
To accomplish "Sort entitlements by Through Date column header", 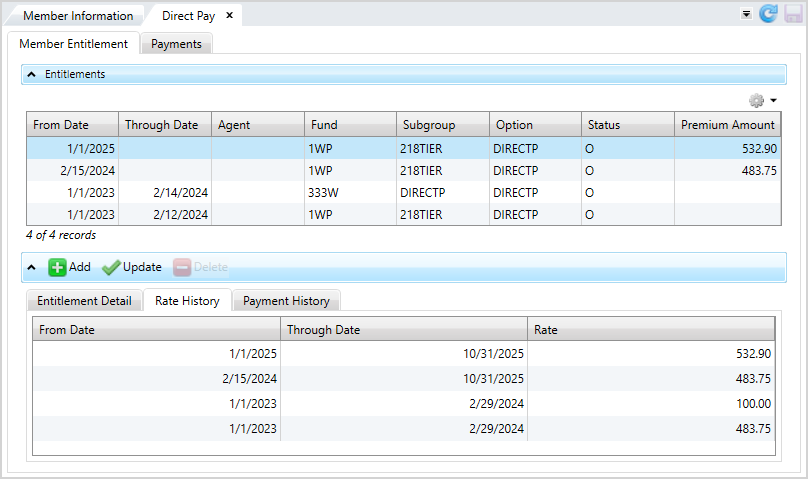I will 160,125.
